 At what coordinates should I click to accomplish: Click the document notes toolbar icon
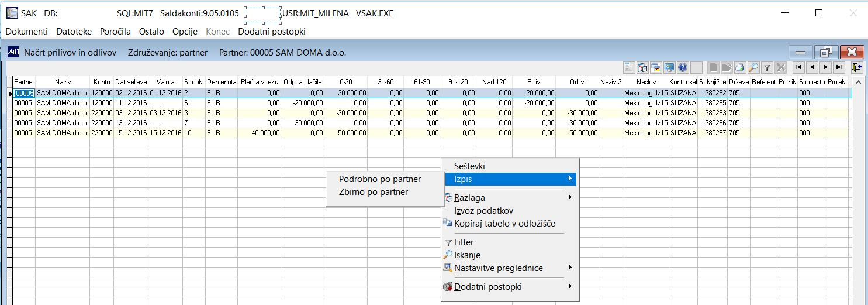(629, 67)
